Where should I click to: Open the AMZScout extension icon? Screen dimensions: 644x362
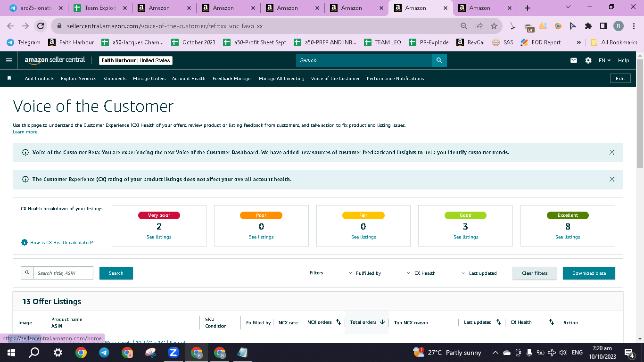(x=543, y=26)
